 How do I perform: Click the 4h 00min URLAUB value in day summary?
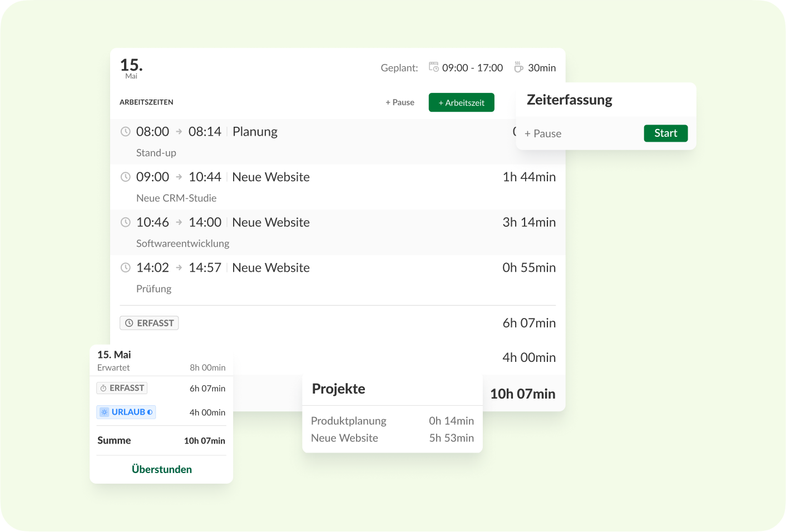pyautogui.click(x=207, y=412)
